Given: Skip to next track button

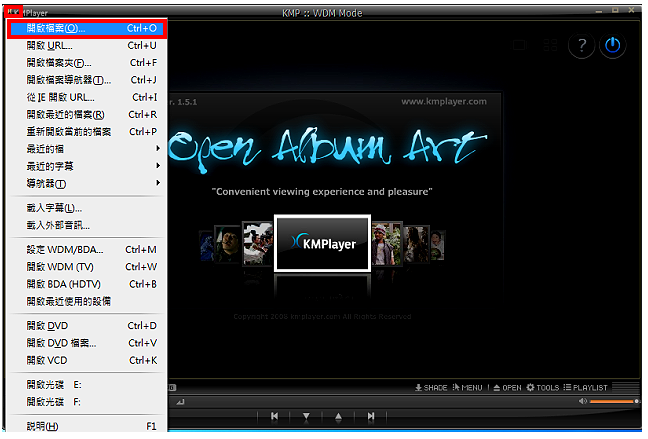Looking at the screenshot, I should 371,416.
